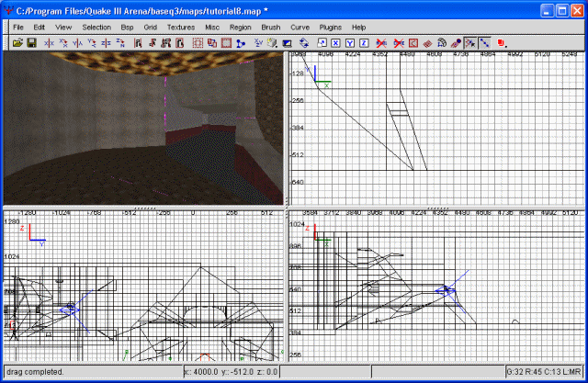Make the selected brush hollow

pos(226,43)
